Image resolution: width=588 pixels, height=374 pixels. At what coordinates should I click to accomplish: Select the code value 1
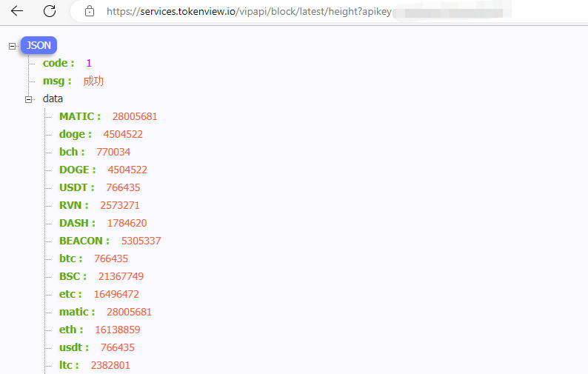pos(89,63)
